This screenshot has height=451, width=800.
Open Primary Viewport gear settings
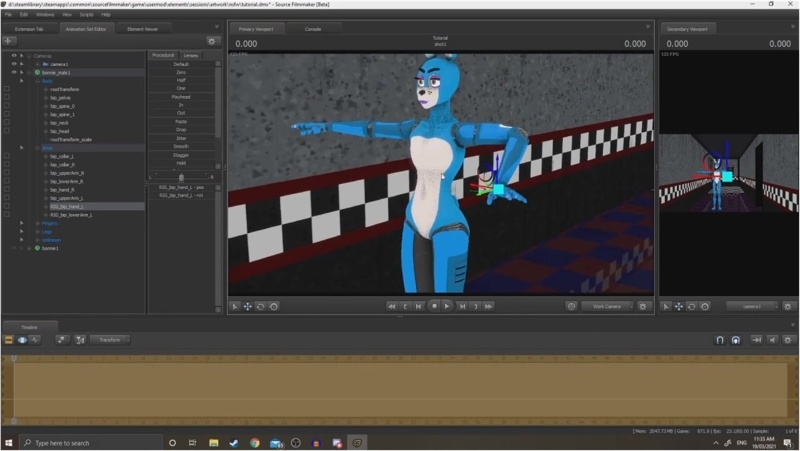click(x=643, y=307)
